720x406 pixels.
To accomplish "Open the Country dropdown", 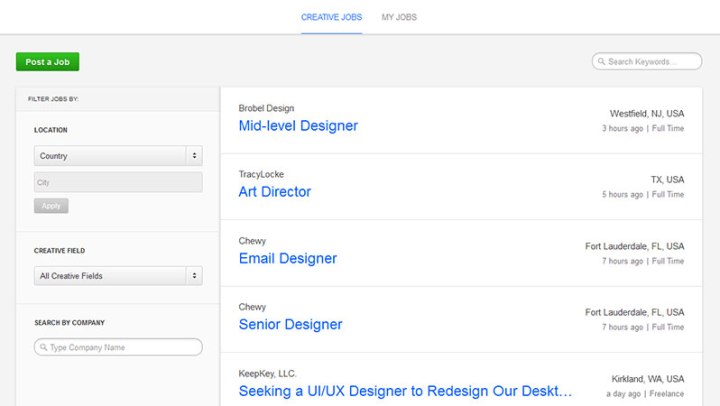I will point(118,156).
